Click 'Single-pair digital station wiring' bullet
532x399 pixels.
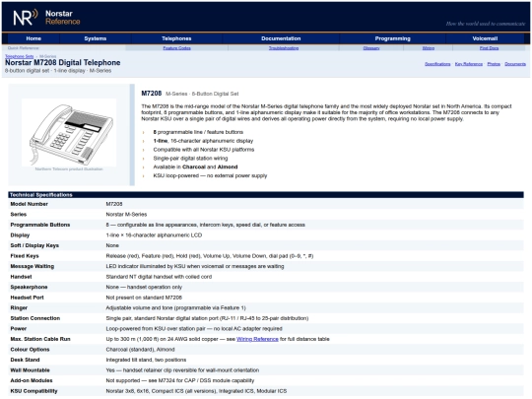click(190, 158)
